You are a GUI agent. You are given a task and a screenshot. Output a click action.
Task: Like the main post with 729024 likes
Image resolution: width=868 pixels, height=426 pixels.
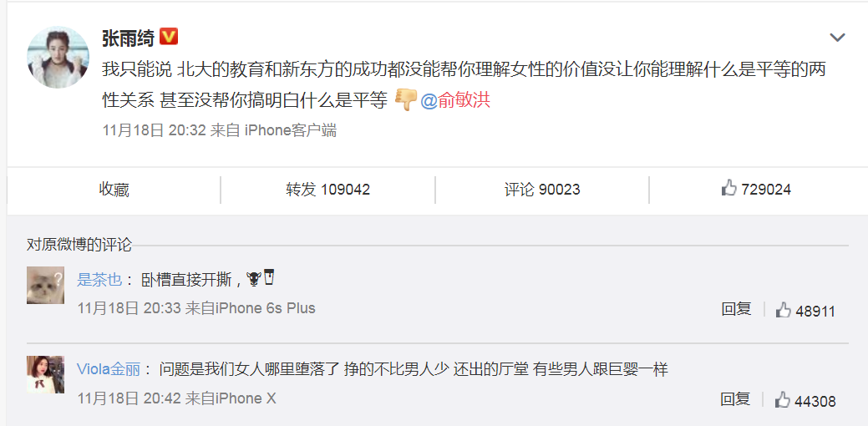tap(755, 190)
